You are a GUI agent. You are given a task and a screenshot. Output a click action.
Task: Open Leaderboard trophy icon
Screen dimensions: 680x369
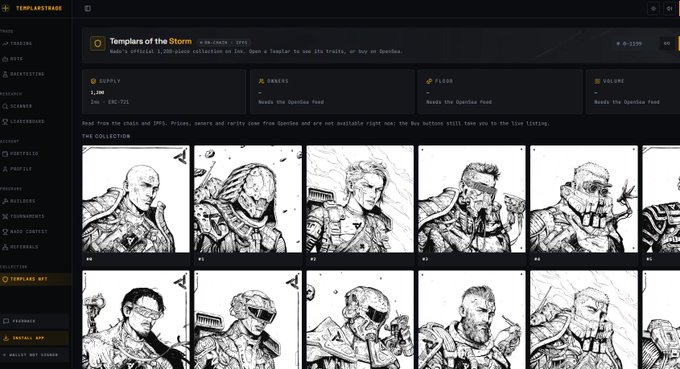[x=5, y=122]
